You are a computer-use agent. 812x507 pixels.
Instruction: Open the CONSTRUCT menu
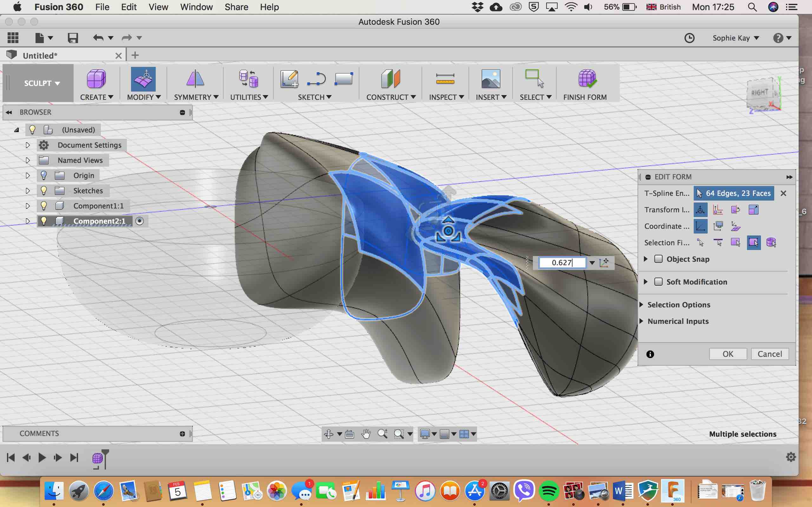point(390,97)
